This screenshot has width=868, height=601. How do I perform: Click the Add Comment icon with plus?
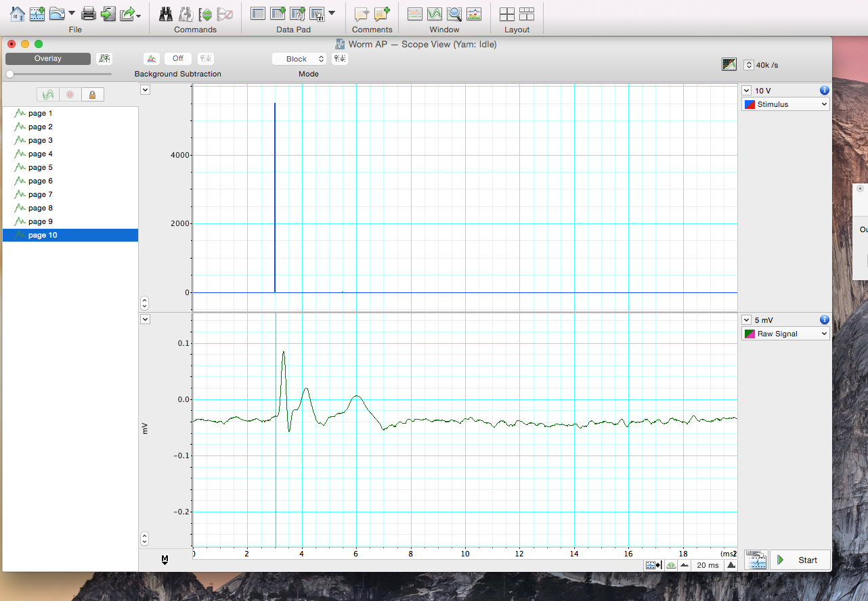point(382,14)
